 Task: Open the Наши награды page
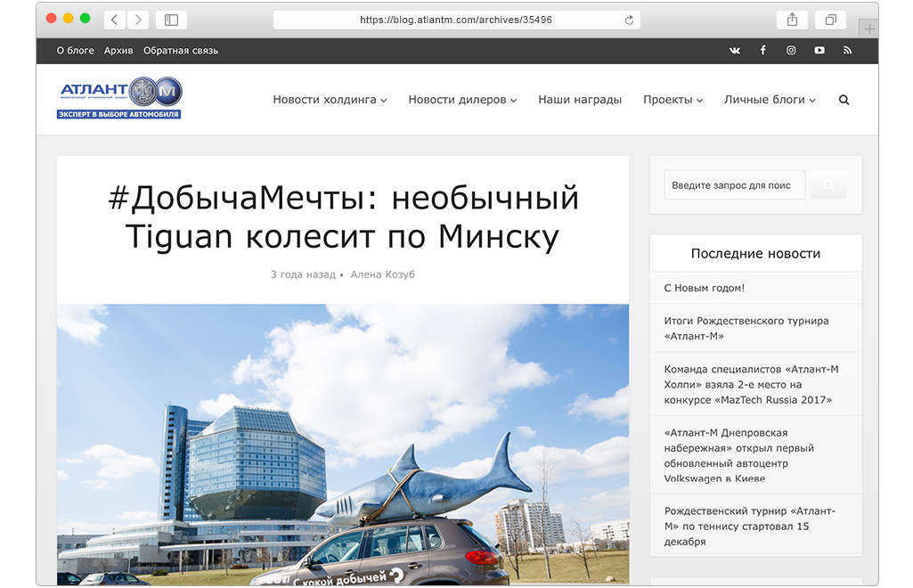click(x=580, y=100)
